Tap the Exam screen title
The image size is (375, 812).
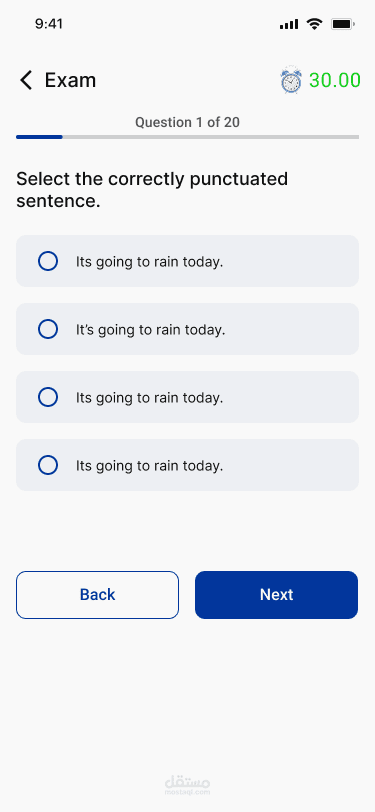coord(70,80)
